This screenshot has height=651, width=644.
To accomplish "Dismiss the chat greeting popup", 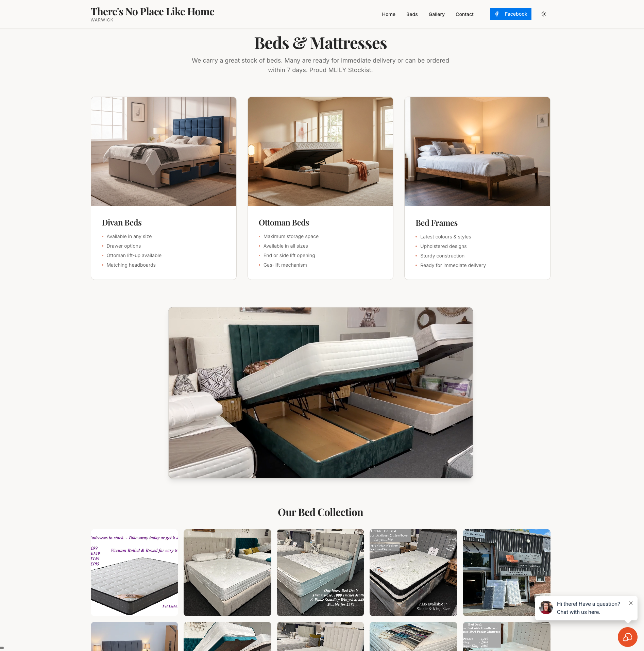I will click(x=631, y=603).
